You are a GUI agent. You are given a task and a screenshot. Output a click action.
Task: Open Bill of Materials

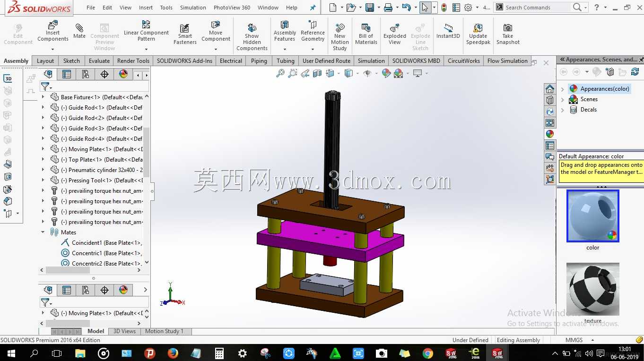point(366,33)
